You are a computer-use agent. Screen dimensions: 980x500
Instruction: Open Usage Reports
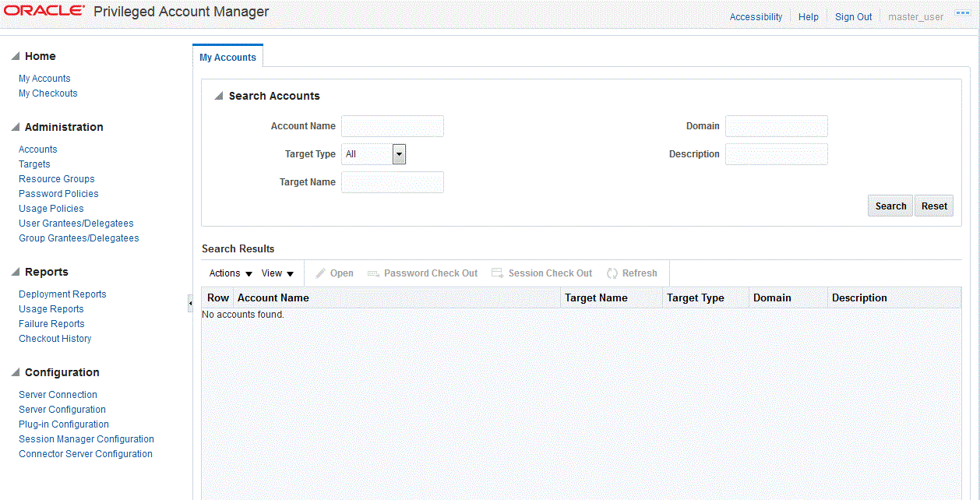tap(51, 309)
